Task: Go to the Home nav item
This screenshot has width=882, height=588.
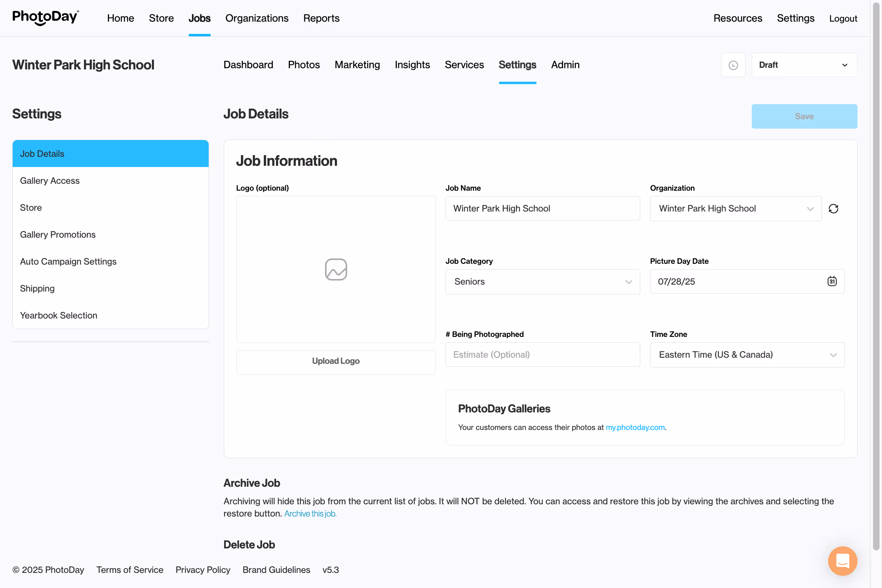Action: tap(120, 18)
